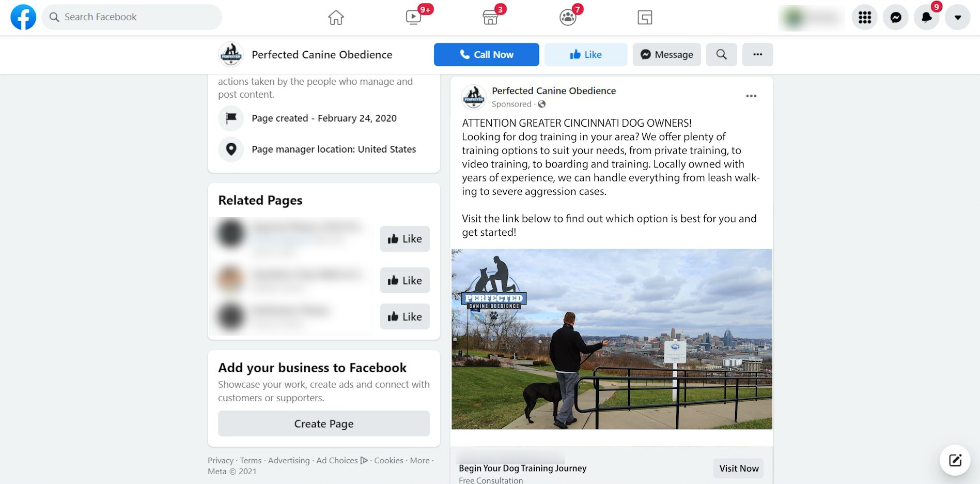This screenshot has width=980, height=484.
Task: Like the Perfected Canine Obedience page
Action: (x=586, y=54)
